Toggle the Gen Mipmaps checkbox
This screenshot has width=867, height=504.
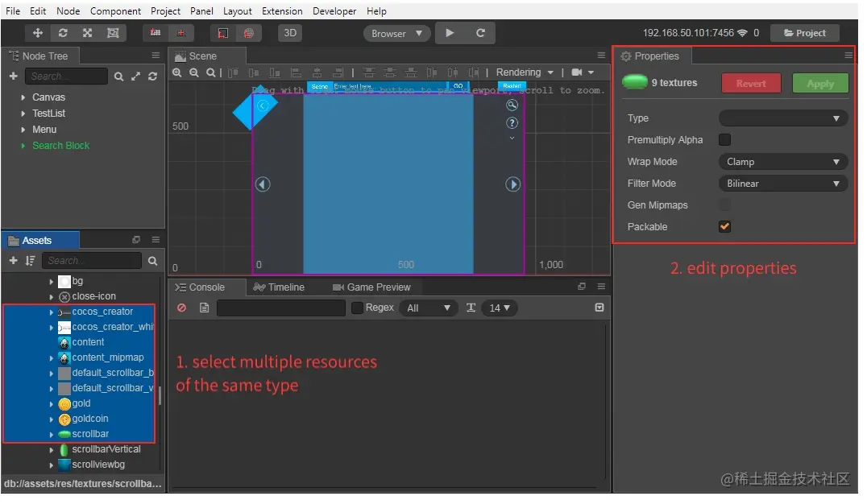(x=724, y=205)
